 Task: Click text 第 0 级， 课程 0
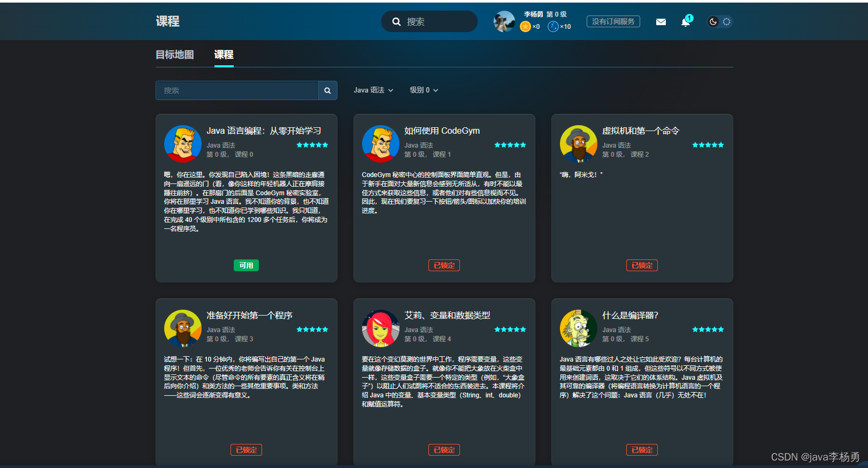(230, 155)
